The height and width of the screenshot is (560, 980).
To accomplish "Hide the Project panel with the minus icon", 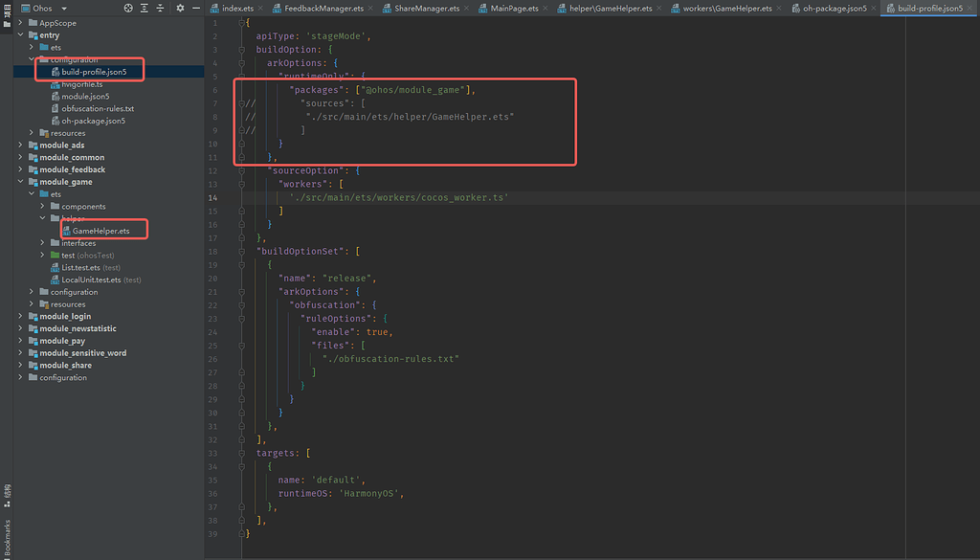I will pyautogui.click(x=195, y=8).
